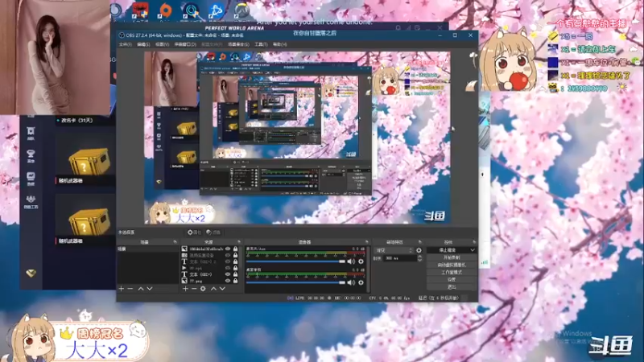
Task: Adjust transition duration stepper arrows
Action: click(419, 258)
